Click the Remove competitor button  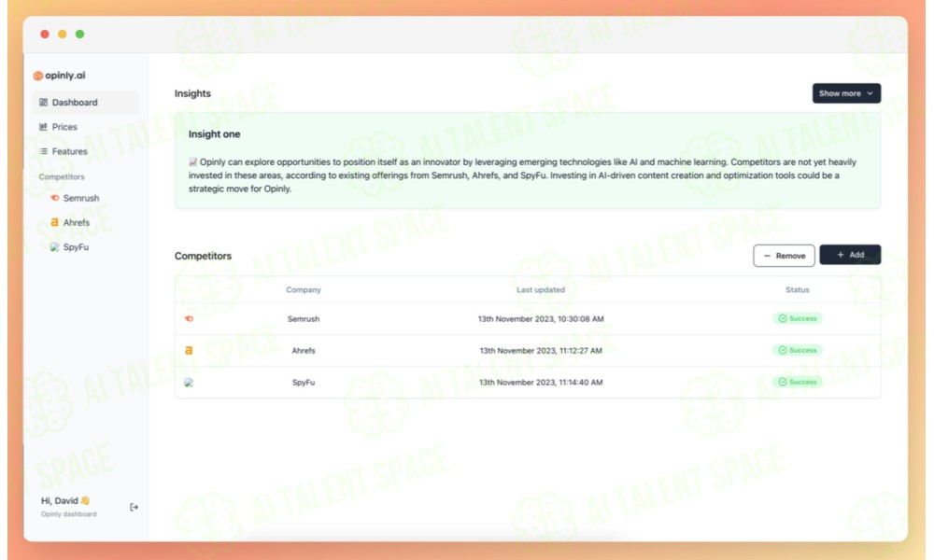click(784, 256)
